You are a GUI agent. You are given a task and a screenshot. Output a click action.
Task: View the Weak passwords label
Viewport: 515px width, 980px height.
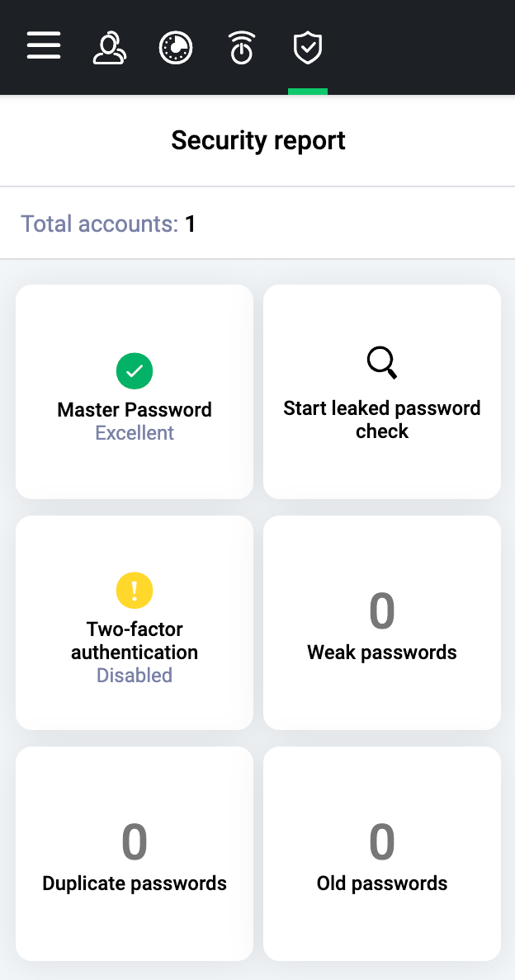click(x=382, y=653)
